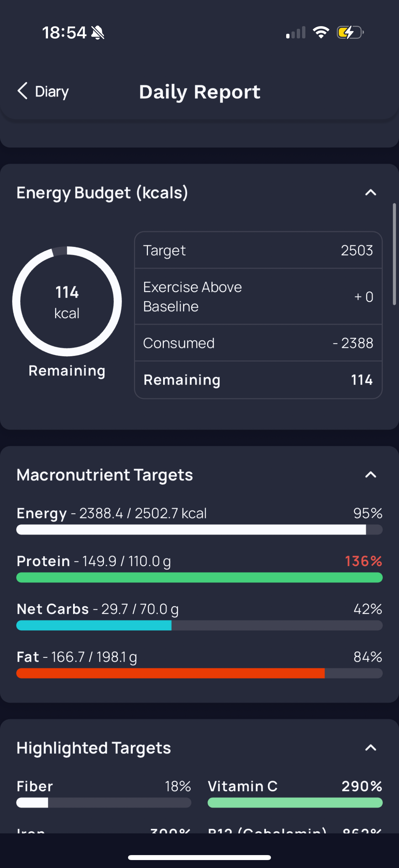Tap the Vitamin C 290% target bar

point(295,803)
